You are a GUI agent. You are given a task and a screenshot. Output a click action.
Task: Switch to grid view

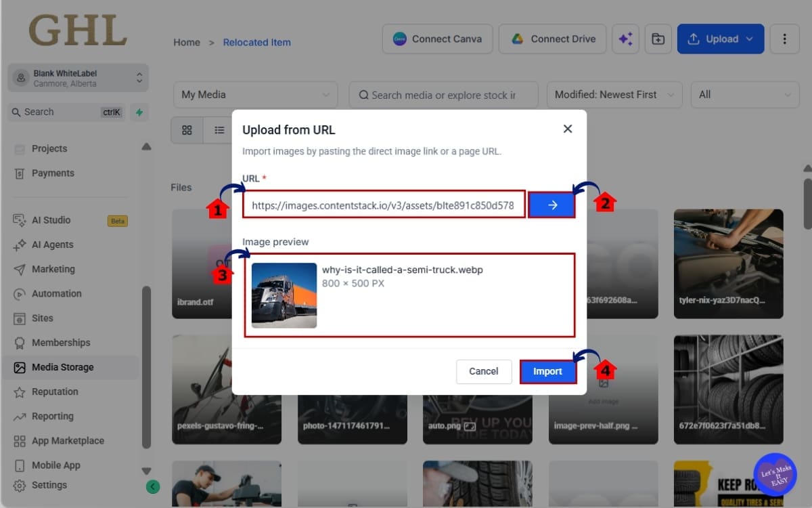(x=187, y=130)
